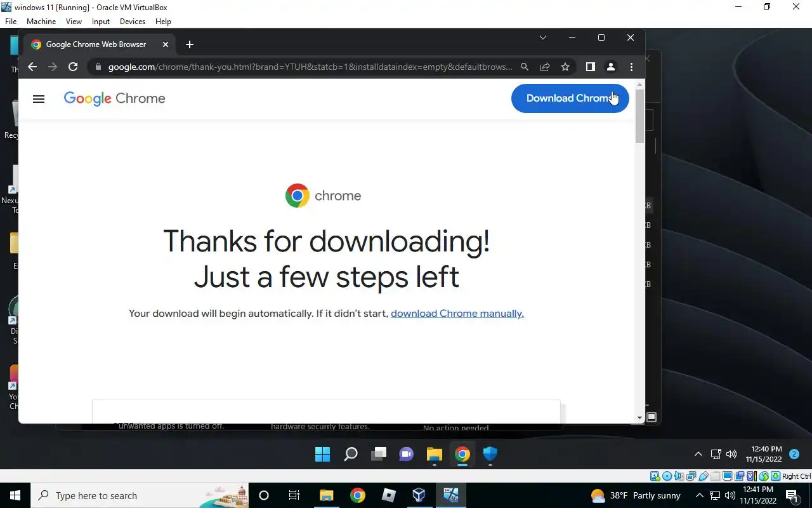Open the hamburger menu on Chrome page
The height and width of the screenshot is (508, 812).
[x=39, y=99]
